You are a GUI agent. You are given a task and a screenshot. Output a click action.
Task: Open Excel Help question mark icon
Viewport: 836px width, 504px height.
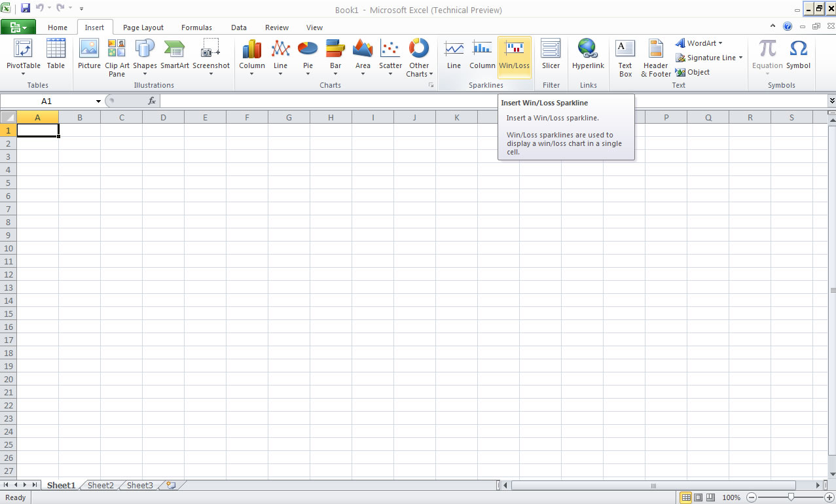point(788,27)
